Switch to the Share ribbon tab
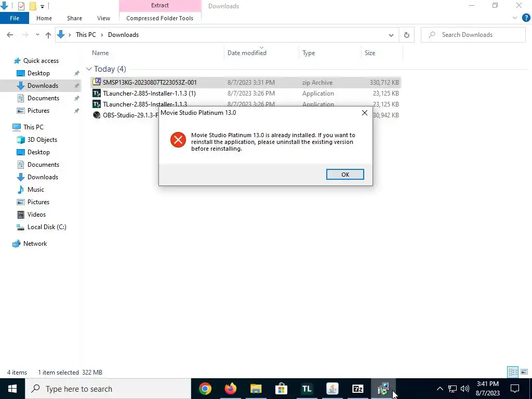Viewport: 532px width, 399px height. [74, 18]
